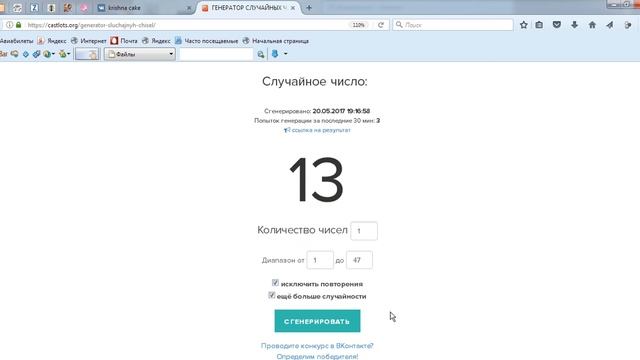This screenshot has width=640, height=360.
Task: Open the Определим победителя link
Action: [317, 356]
